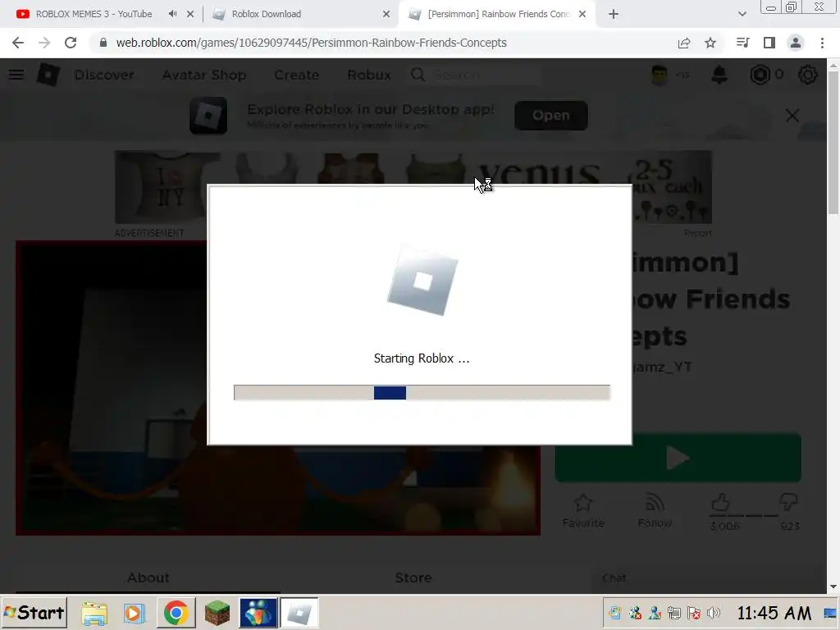
Task: Click Chrome in the taskbar
Action: click(176, 613)
